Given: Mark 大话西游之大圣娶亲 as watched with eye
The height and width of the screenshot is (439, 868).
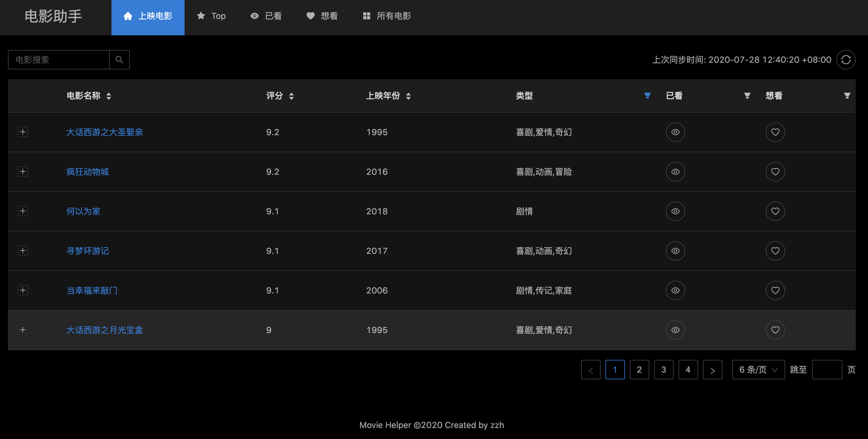Looking at the screenshot, I should (x=675, y=132).
